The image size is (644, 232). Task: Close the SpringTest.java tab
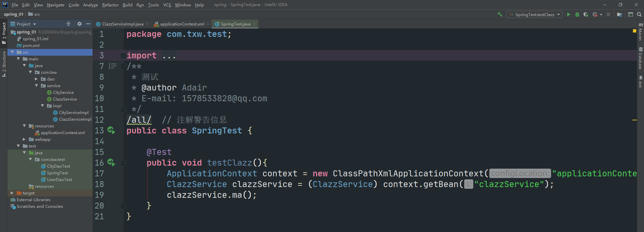254,24
